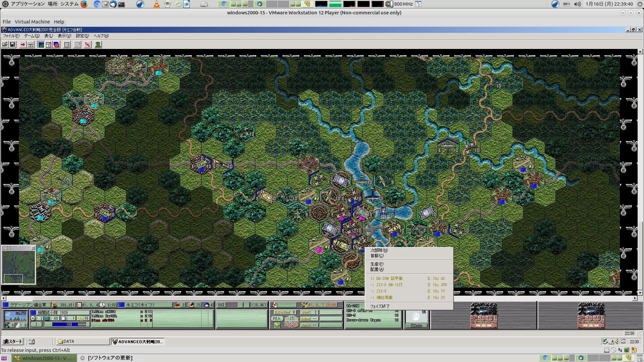The height and width of the screenshot is (362, 644).
Task: Open the 設定(S) menu
Action: tap(82, 36)
